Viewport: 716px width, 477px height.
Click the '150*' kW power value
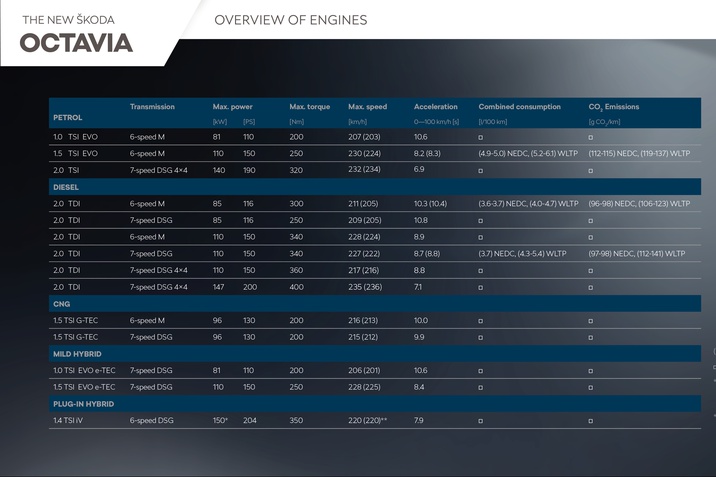coord(220,420)
